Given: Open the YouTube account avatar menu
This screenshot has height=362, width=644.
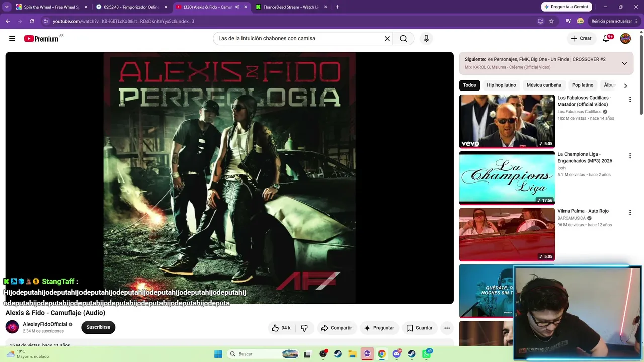Looking at the screenshot, I should [x=625, y=39].
